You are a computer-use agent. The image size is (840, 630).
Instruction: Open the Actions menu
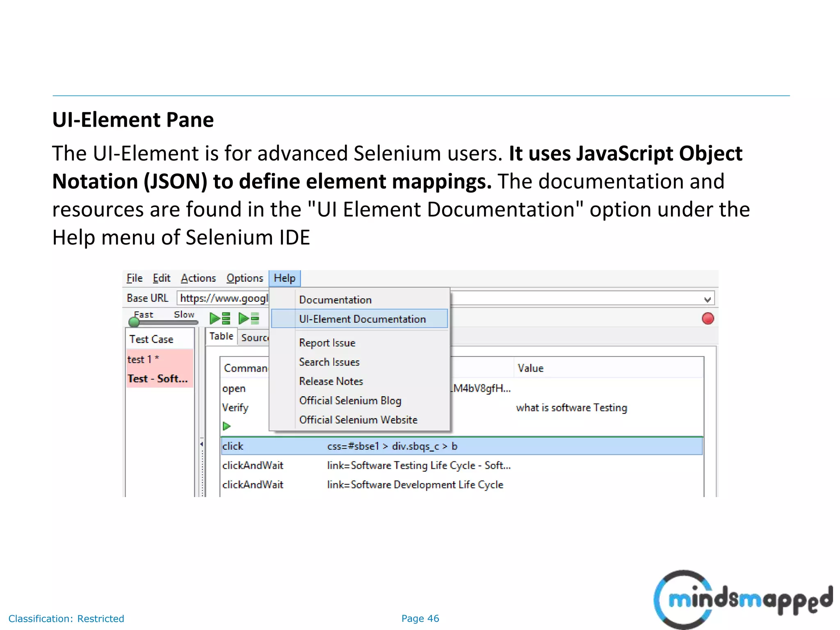[x=199, y=278]
